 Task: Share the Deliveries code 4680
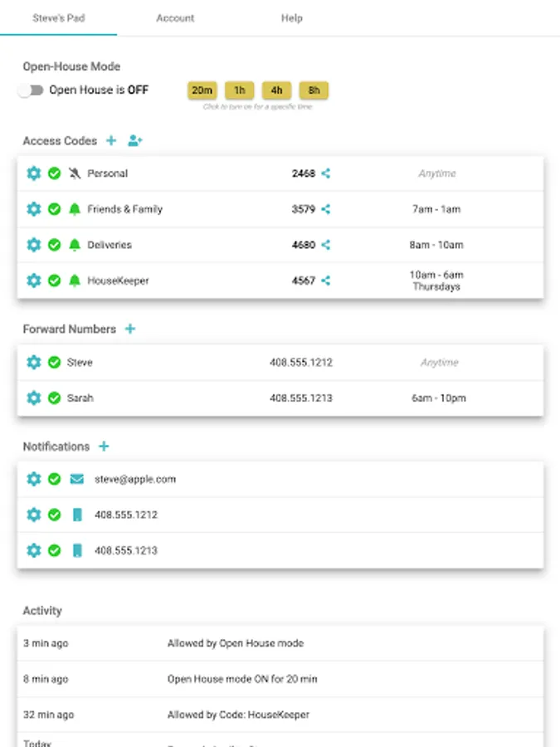[x=326, y=245]
